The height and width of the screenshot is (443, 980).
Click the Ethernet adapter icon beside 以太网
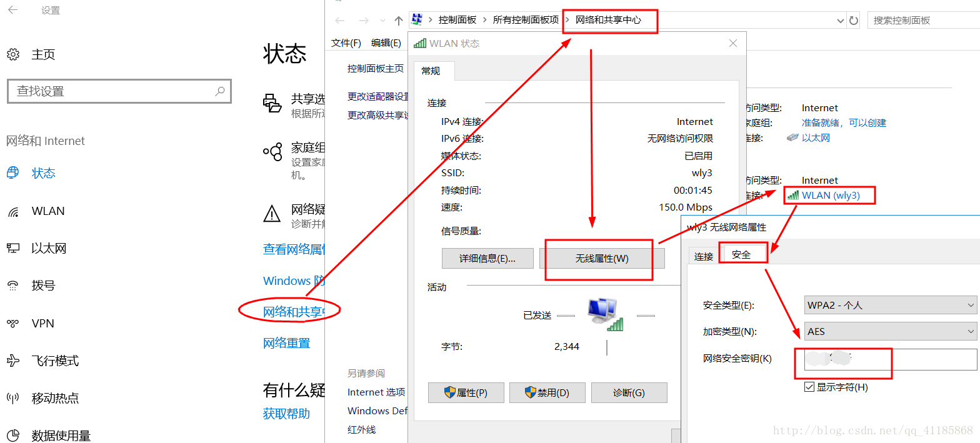tap(792, 137)
